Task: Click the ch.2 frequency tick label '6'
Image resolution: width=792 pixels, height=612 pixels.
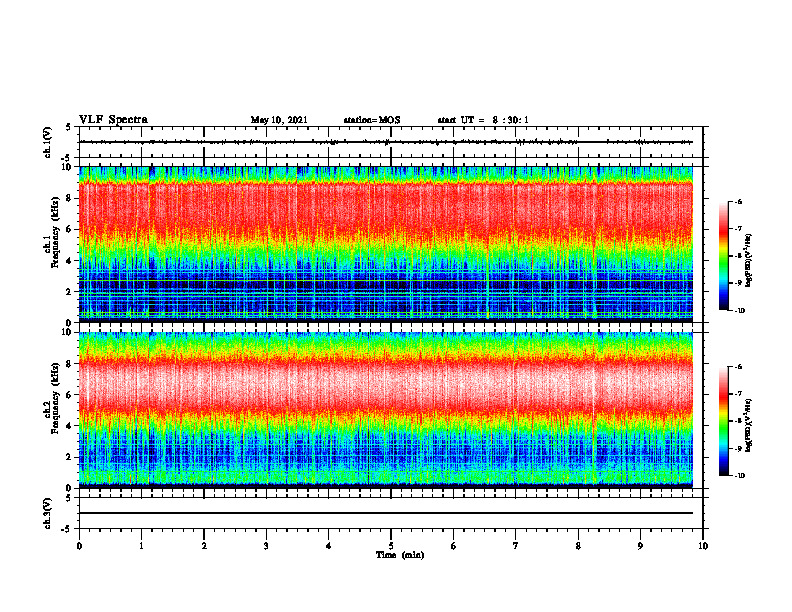Action: pos(70,395)
